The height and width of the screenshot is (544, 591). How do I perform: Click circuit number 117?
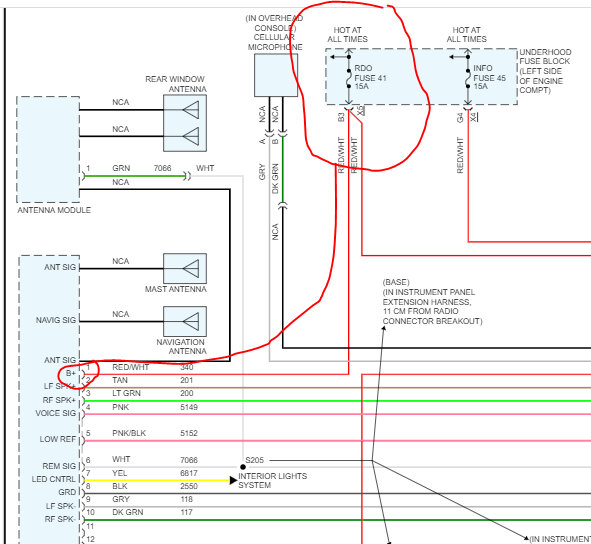pyautogui.click(x=186, y=512)
